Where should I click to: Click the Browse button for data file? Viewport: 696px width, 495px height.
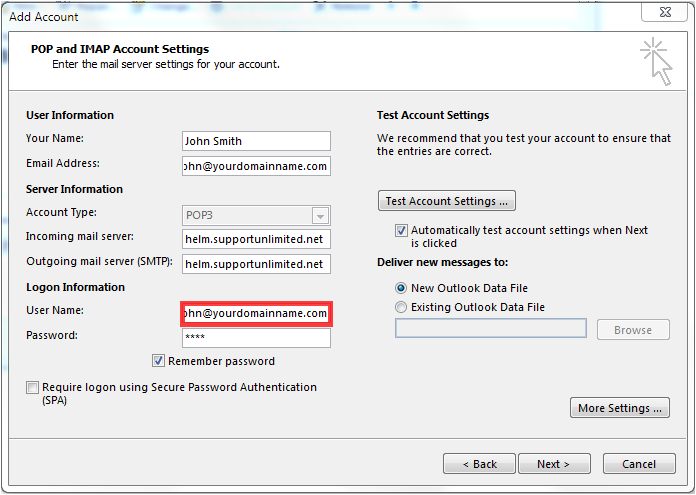tap(633, 330)
